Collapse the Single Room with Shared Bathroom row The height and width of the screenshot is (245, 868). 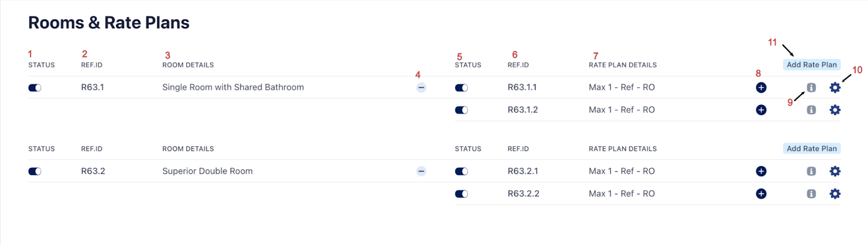click(421, 87)
